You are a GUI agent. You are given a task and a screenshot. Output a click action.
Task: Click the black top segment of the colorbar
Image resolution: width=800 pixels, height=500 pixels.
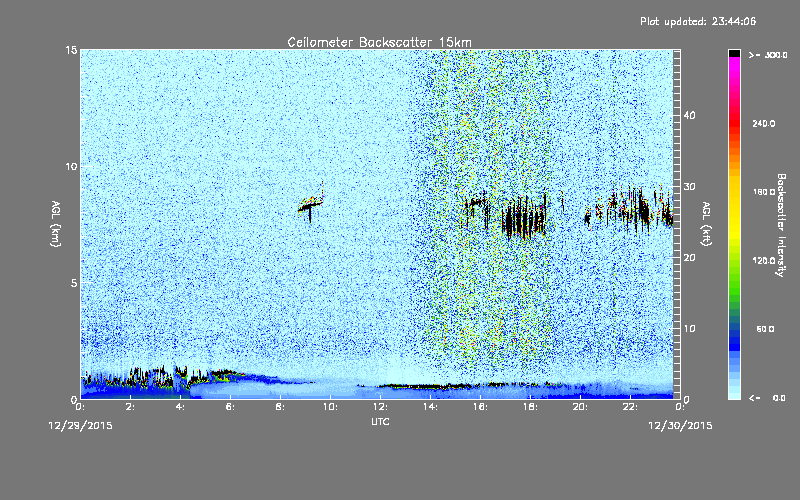click(x=734, y=53)
